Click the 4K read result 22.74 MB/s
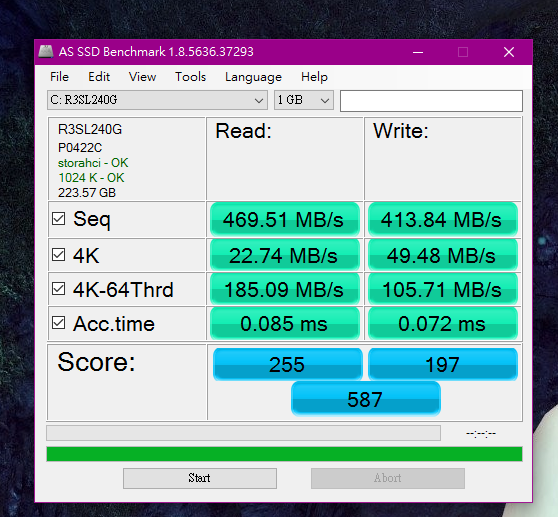The image size is (558, 517). (285, 255)
